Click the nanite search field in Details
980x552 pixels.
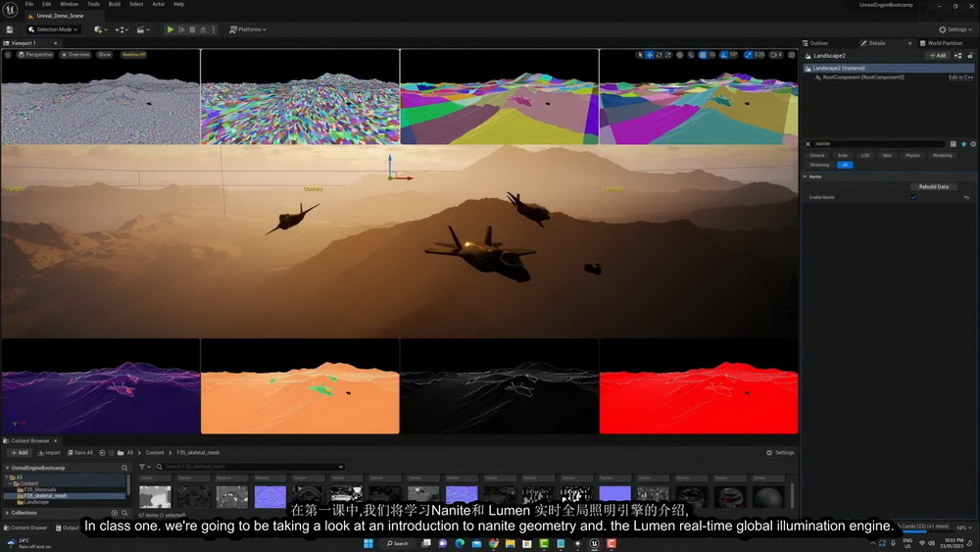(x=879, y=144)
